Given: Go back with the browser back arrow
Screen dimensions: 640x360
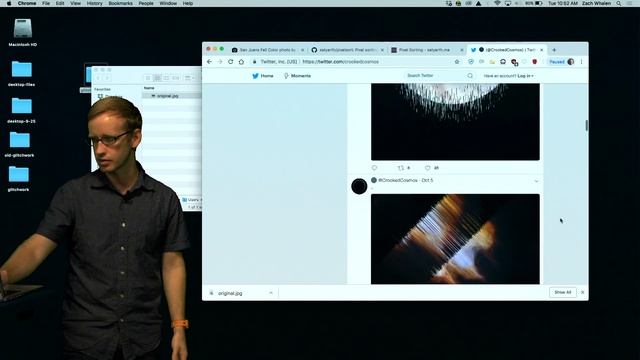Looking at the screenshot, I should (209, 62).
